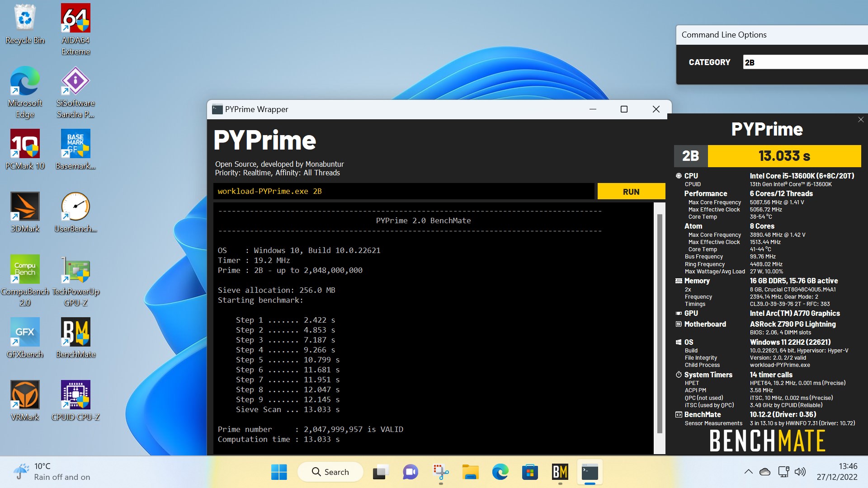This screenshot has height=488, width=868.
Task: Select the VRMark desktop icon
Action: (x=25, y=401)
